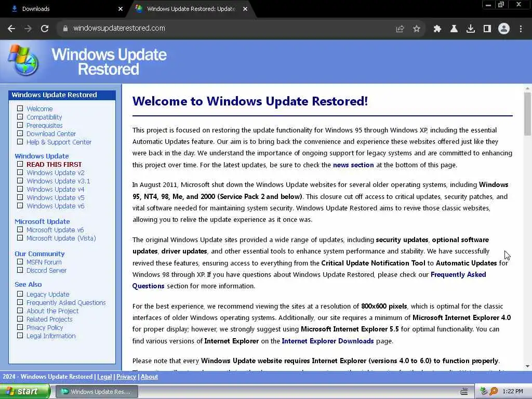532x399 pixels.
Task: Open Windows Update v2 link
Action: [x=56, y=172]
